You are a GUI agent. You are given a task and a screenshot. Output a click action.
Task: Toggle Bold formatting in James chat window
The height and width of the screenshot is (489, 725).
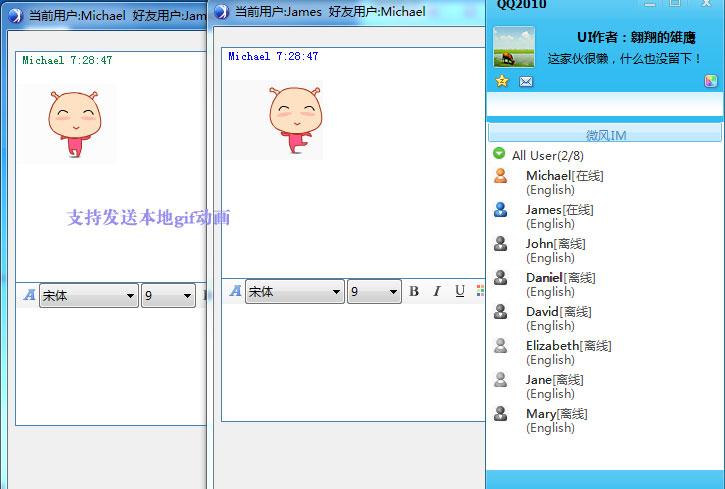coord(414,291)
